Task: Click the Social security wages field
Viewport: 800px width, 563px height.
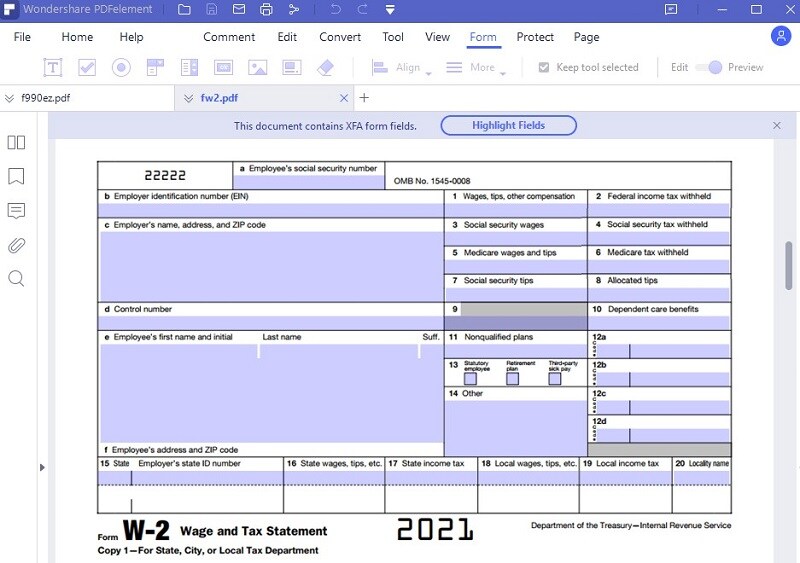Action: (516, 238)
